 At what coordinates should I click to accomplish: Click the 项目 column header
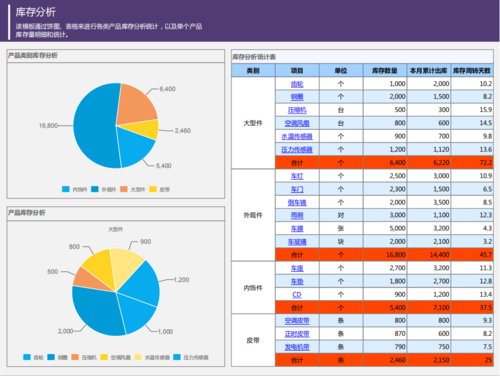pyautogui.click(x=297, y=70)
